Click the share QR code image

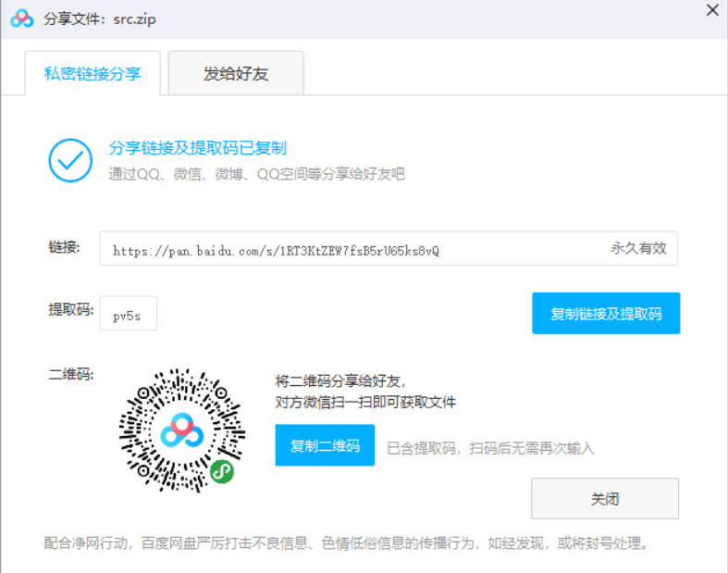tap(182, 430)
